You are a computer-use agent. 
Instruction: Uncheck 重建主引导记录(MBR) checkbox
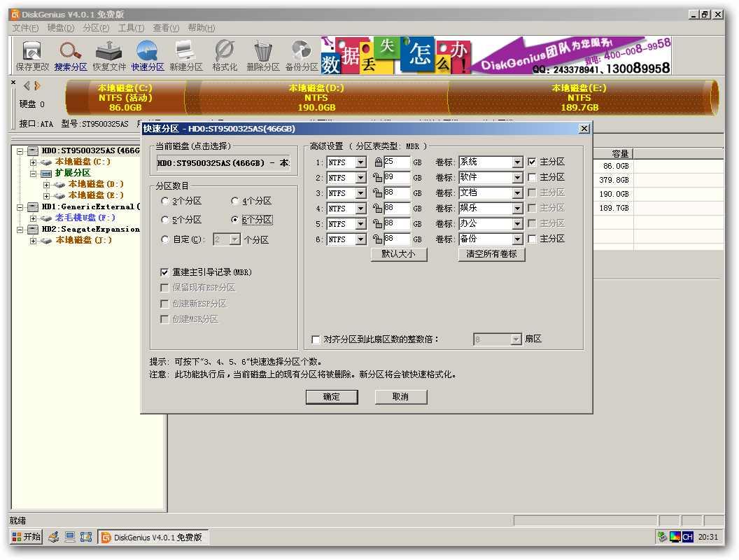click(164, 272)
